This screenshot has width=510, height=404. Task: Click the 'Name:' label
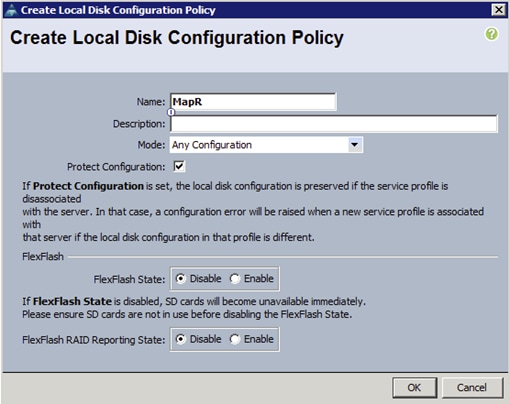coord(151,102)
